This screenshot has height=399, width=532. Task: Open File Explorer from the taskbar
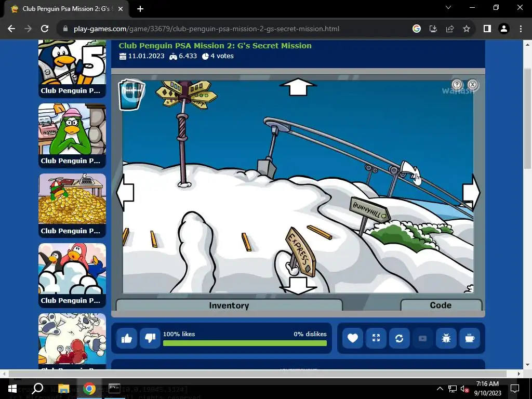pos(63,389)
